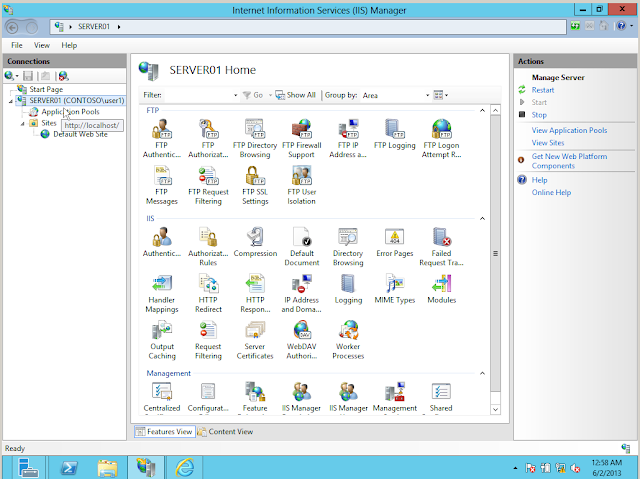The height and width of the screenshot is (479, 640).
Task: Open FTP Request Filtering feature
Action: pyautogui.click(x=208, y=185)
